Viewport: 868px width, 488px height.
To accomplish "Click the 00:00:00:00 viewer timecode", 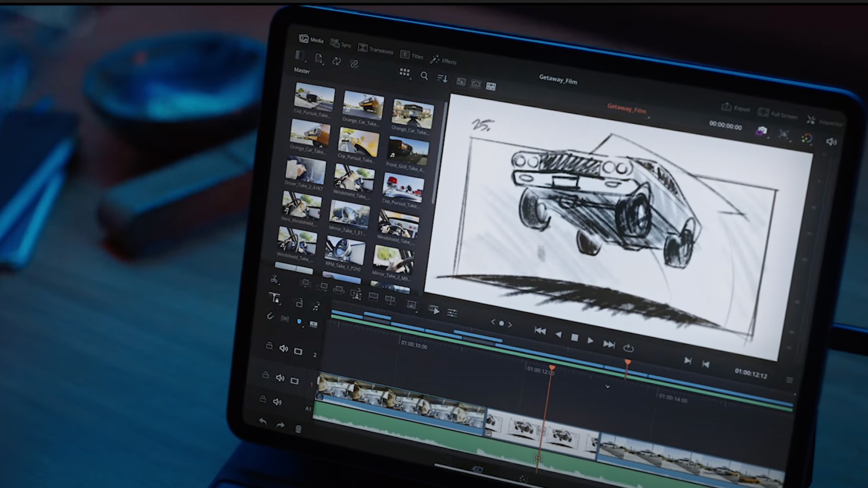I will (x=725, y=125).
